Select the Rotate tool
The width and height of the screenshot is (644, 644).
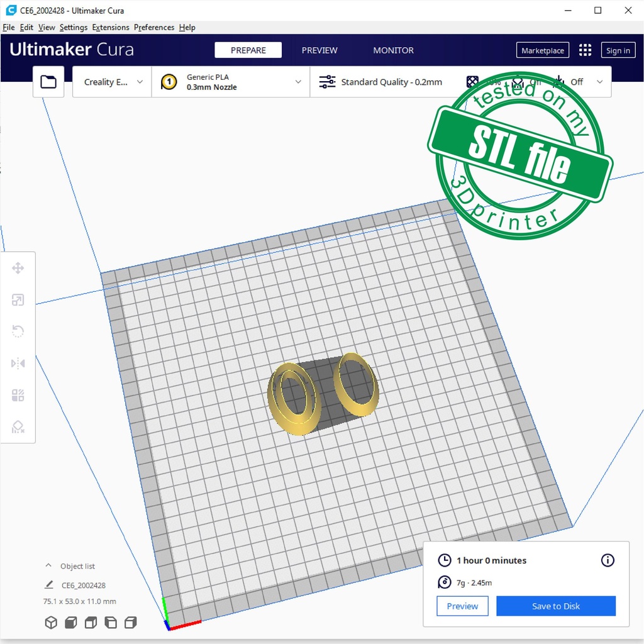(x=18, y=331)
